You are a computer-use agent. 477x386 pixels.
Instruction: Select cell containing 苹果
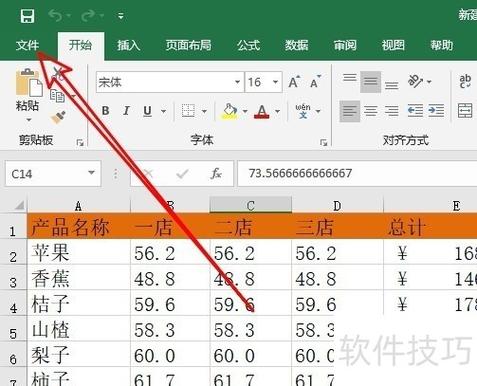79,253
